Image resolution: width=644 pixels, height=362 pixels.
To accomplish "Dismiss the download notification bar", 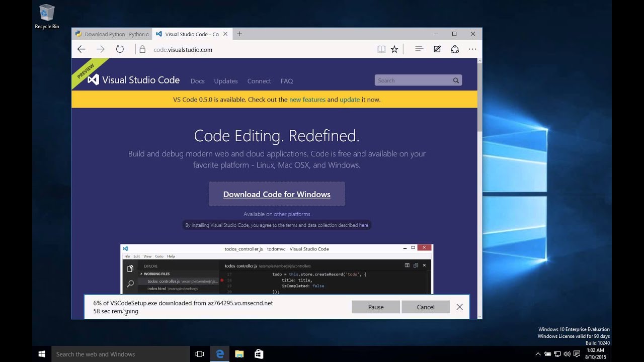I will click(459, 307).
